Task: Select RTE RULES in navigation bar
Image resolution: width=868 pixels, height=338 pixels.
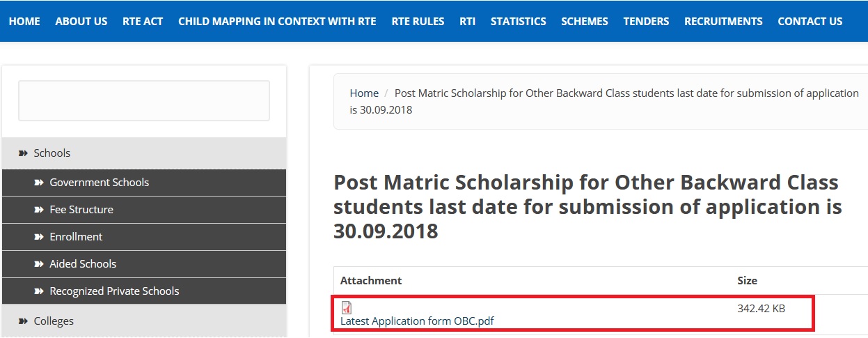Action: pyautogui.click(x=418, y=22)
